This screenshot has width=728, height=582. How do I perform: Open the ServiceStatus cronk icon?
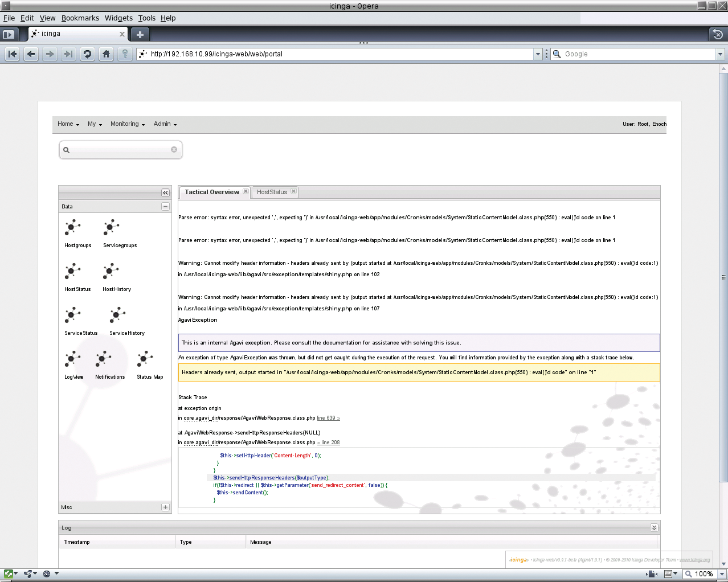tap(72, 315)
